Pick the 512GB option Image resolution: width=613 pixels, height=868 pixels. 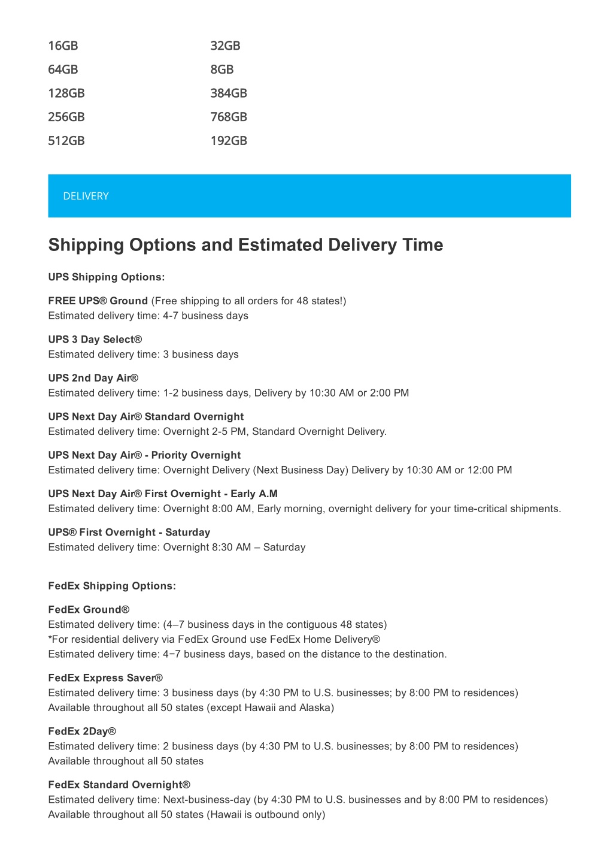pos(66,141)
